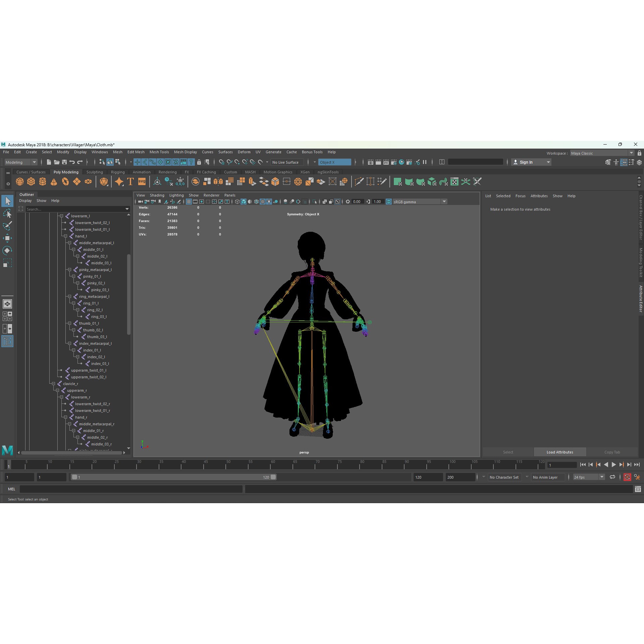Open the Mesh Tools menu
Viewport: 644px width, 644px height.
click(x=159, y=152)
